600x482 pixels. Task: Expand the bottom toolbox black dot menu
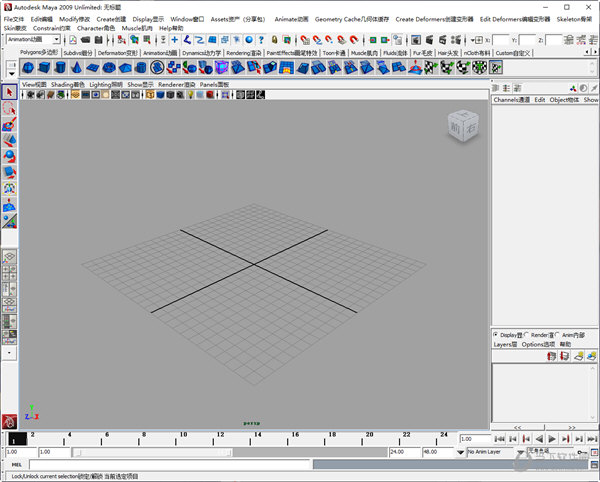(9, 353)
